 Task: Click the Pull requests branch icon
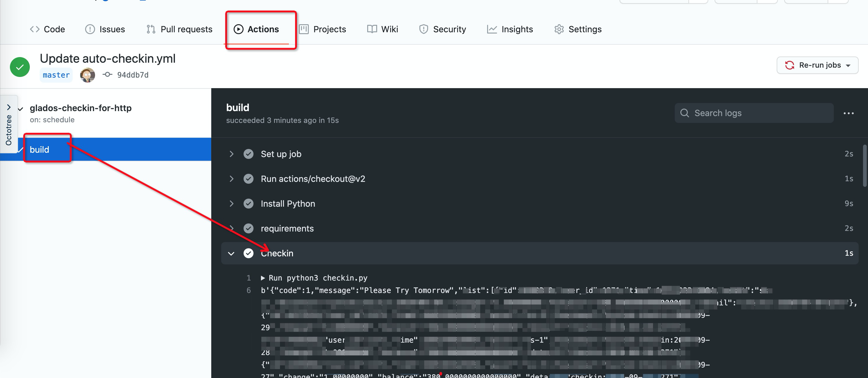click(x=151, y=29)
